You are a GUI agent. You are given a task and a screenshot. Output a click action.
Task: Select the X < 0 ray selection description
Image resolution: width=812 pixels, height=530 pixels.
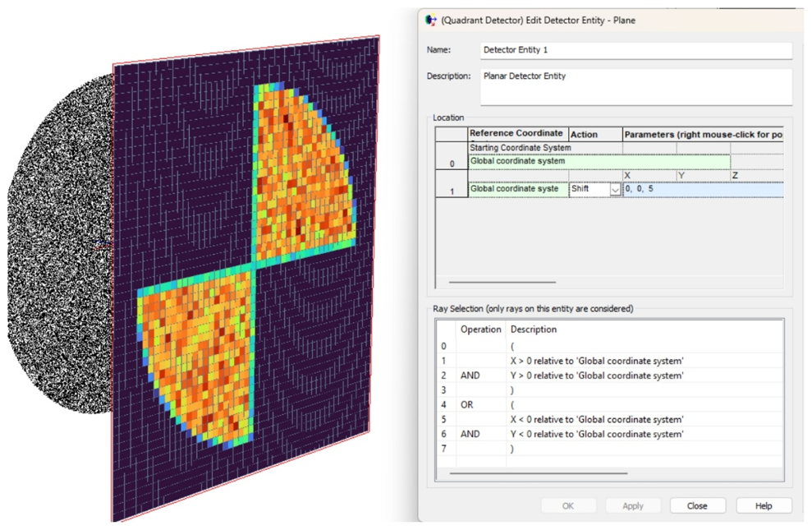[597, 420]
